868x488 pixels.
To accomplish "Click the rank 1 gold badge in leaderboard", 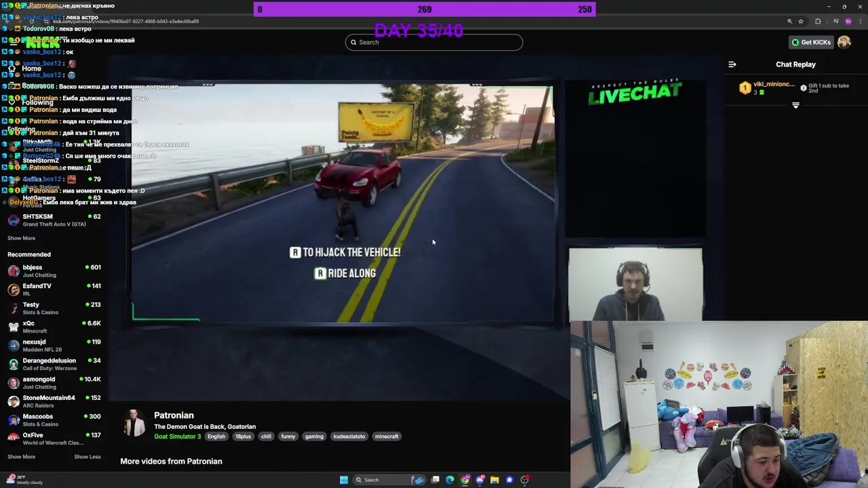I will (x=745, y=87).
